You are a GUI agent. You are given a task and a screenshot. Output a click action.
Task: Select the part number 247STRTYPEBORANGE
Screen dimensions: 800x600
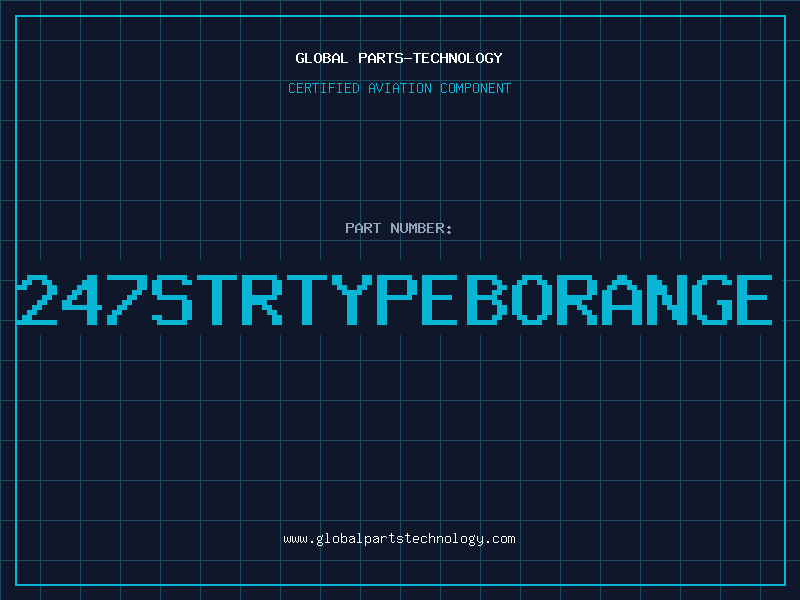coord(394,300)
